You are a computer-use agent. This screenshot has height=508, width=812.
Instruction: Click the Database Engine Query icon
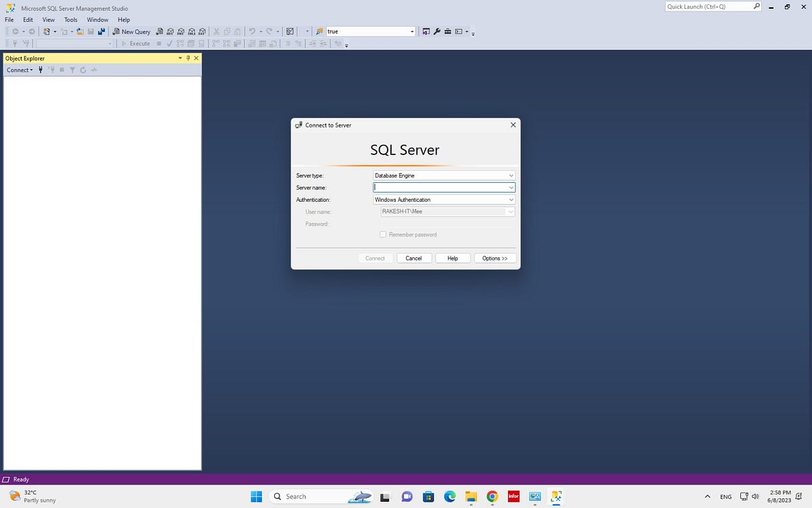[160, 31]
